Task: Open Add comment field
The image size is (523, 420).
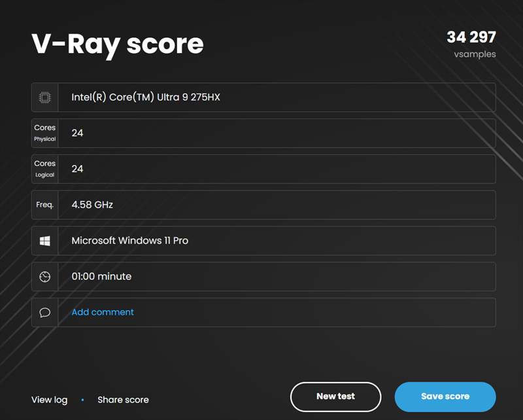Action: pos(103,312)
